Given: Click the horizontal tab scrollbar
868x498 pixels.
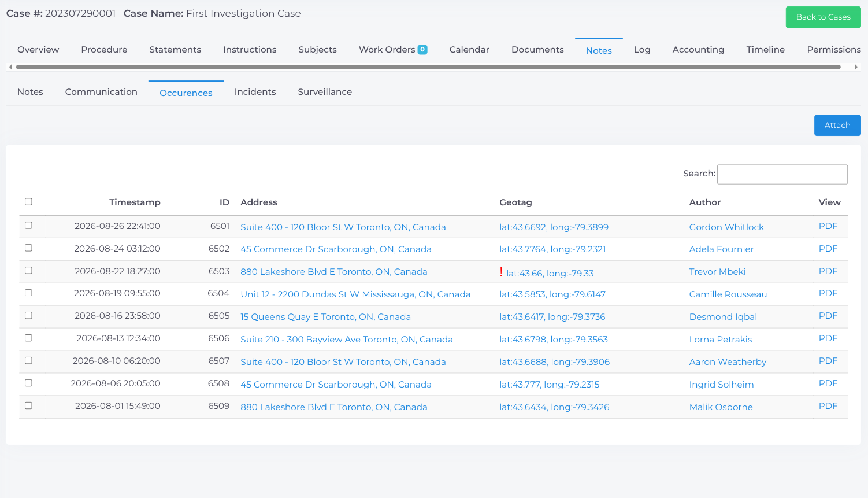Looking at the screenshot, I should (428, 67).
